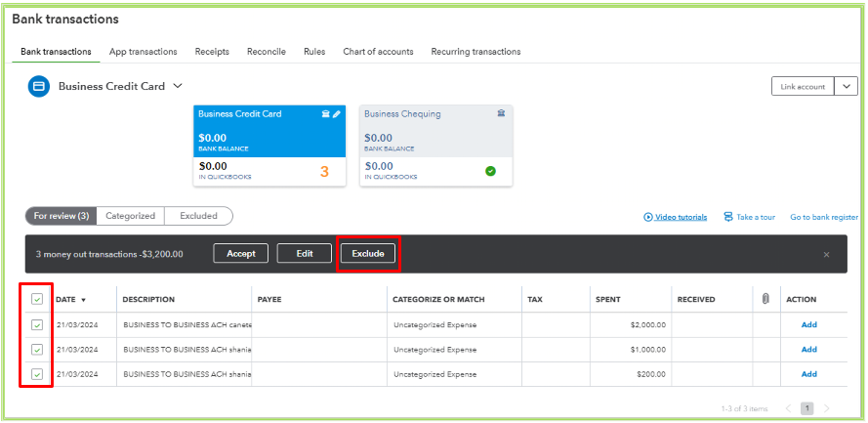Click the 3 money out transactions summary
Screen dimensions: 868x423
109,254
